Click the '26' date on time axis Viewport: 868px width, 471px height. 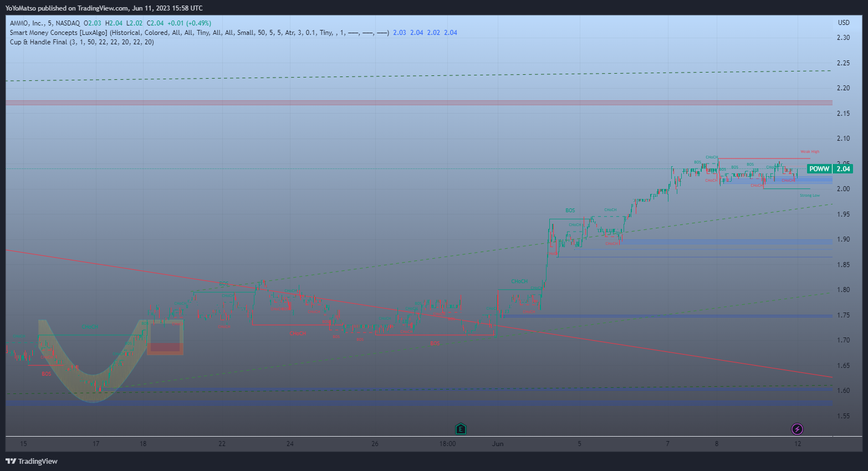pos(375,444)
